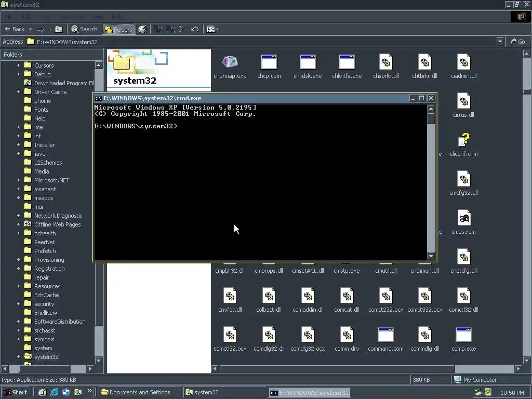
Task: Select the chsbrkr.dll file icon
Action: tap(386, 62)
